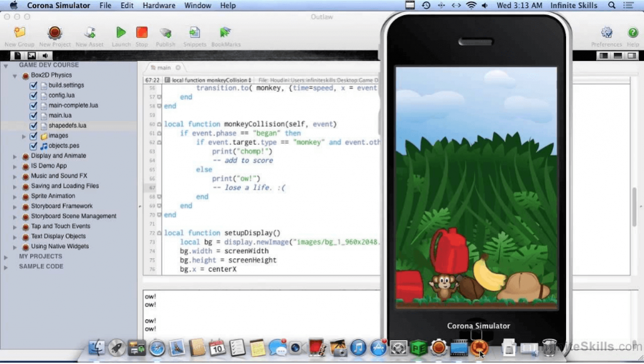Click the New Project toolbar icon
The image size is (644, 364).
(x=55, y=33)
